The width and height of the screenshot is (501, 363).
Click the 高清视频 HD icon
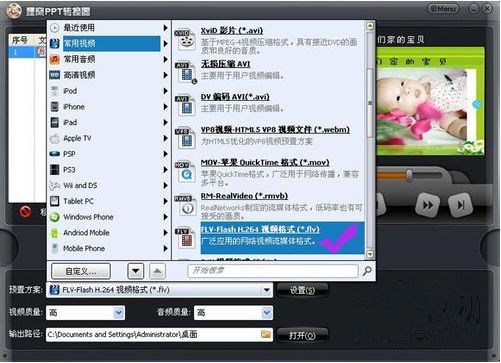(54, 75)
